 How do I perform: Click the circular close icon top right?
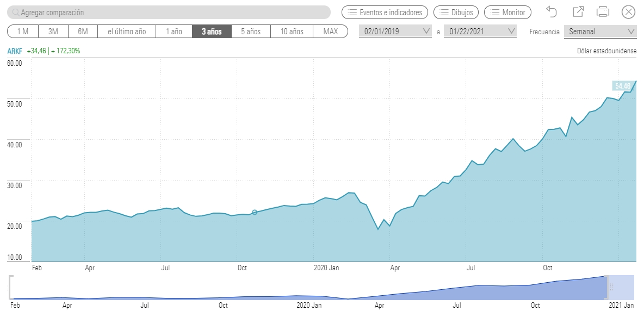[629, 11]
